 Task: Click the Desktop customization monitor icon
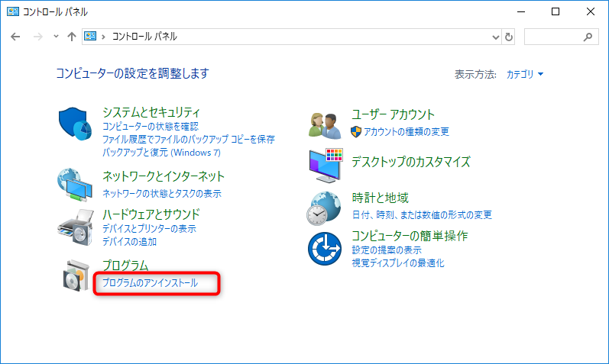[x=326, y=163]
